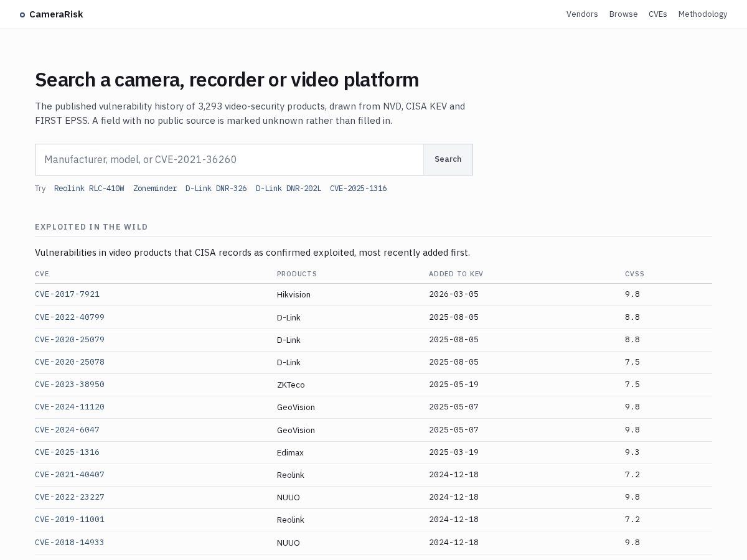Click the CameraRisk logo circle icon
The height and width of the screenshot is (560, 747).
click(x=22, y=14)
